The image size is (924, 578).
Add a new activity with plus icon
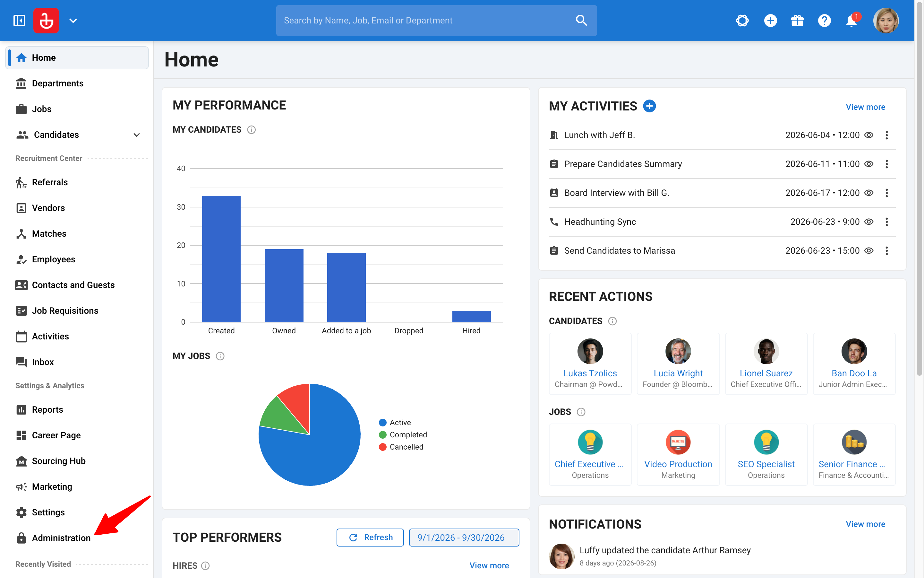pos(649,106)
